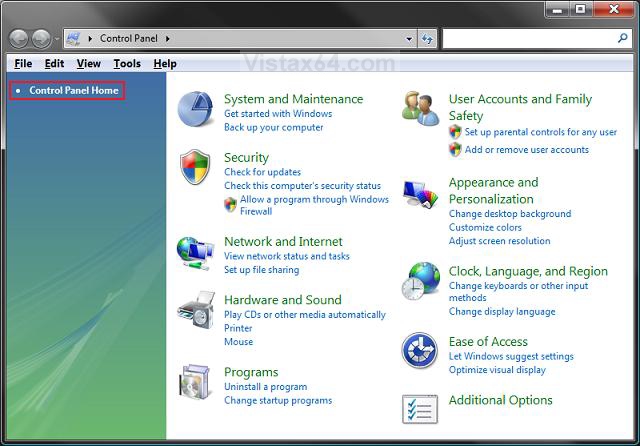Click shield icon beside Add or remove user accounts
This screenshot has height=446, width=640.
455,149
